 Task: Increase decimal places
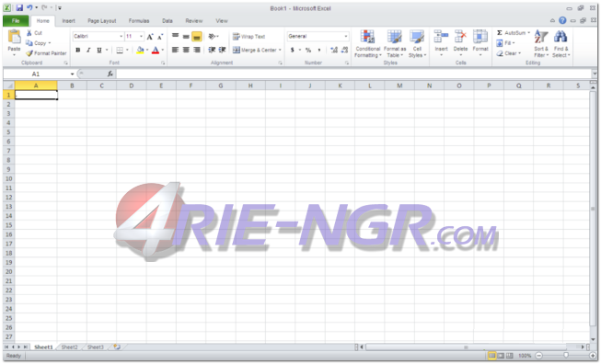pyautogui.click(x=334, y=51)
